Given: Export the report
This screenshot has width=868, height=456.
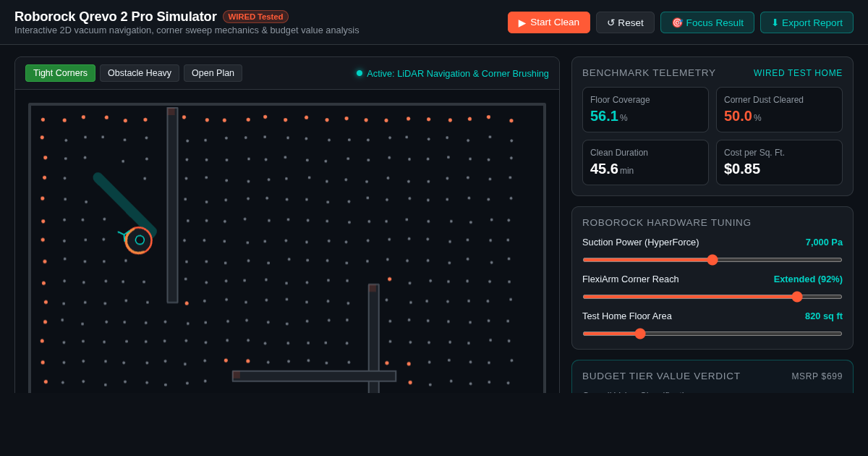Looking at the screenshot, I should point(807,22).
